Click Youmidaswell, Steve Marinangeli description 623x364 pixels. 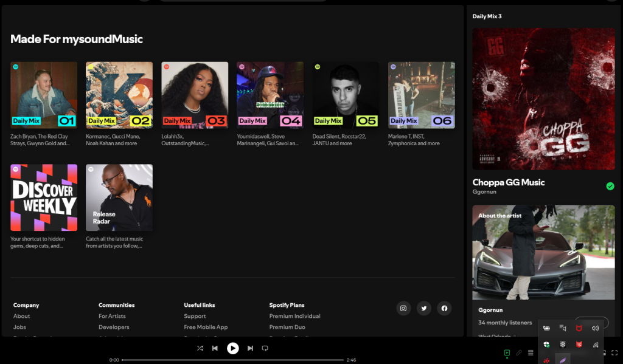268,140
